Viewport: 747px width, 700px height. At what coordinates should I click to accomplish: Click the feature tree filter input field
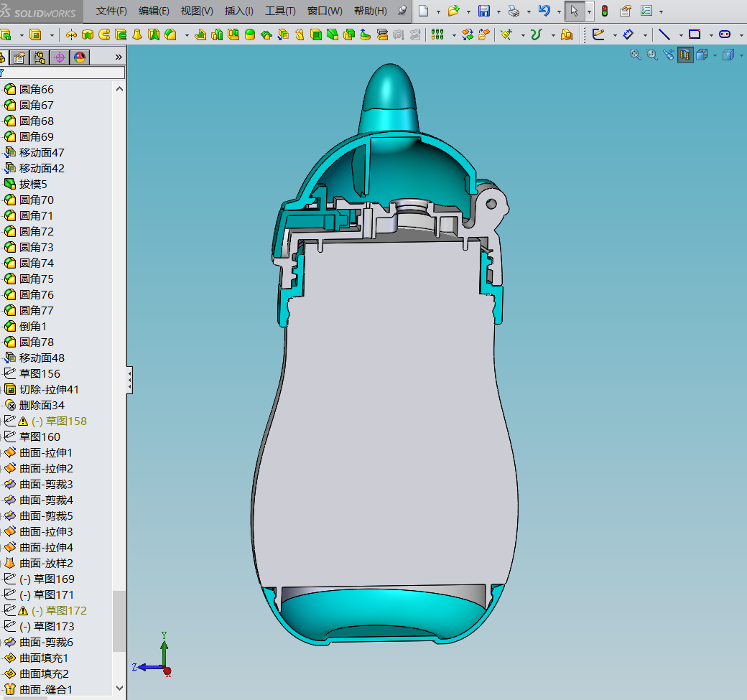click(64, 73)
